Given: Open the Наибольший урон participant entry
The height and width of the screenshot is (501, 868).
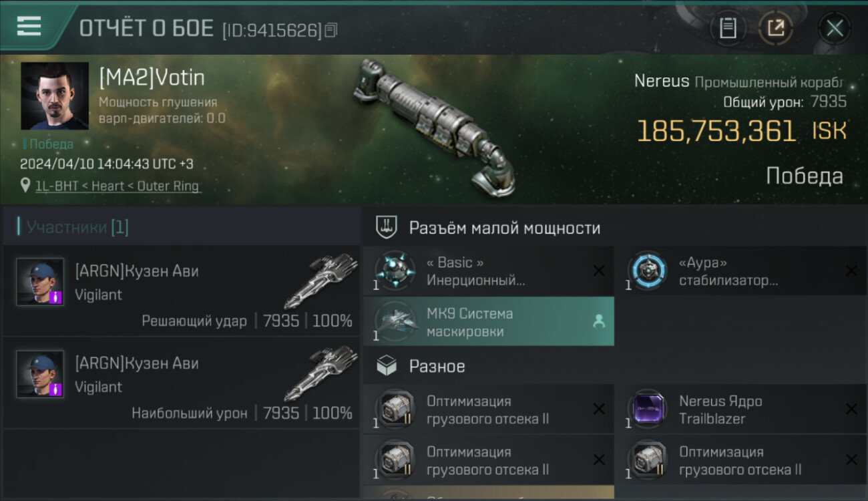Looking at the screenshot, I should coord(182,383).
